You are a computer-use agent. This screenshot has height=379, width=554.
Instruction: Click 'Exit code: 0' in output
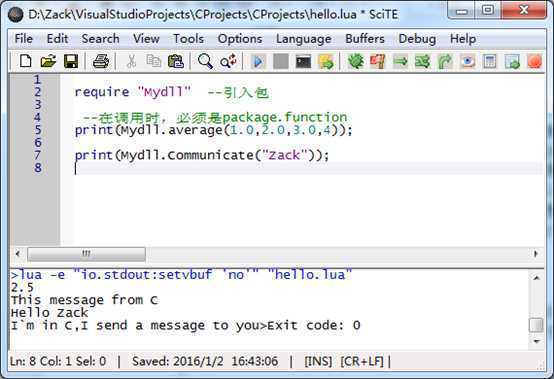click(x=314, y=325)
